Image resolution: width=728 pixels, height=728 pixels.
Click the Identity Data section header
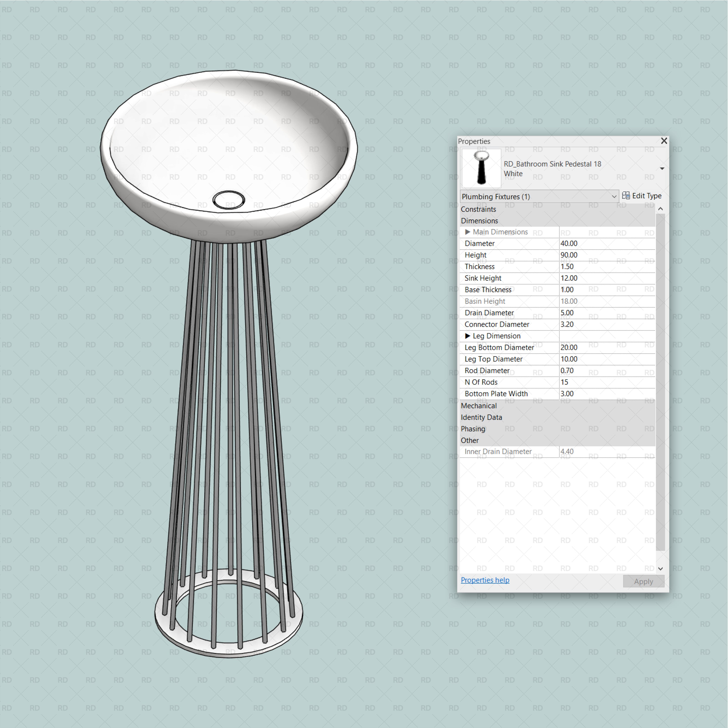point(481,417)
